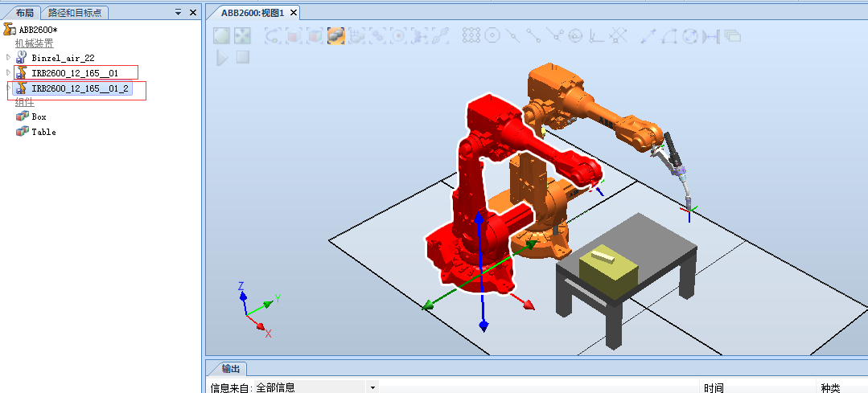Close the layout browser panel

point(192,12)
